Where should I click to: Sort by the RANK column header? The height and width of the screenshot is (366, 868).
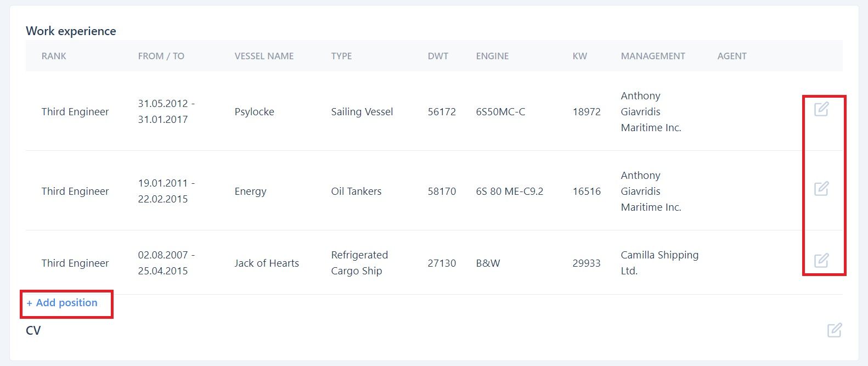(54, 56)
